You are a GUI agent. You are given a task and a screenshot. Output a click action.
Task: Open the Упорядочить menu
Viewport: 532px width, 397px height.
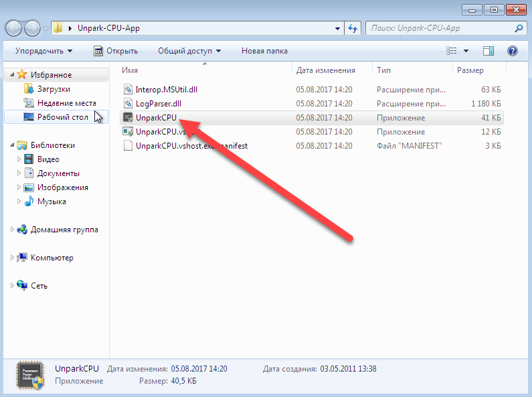click(x=43, y=51)
